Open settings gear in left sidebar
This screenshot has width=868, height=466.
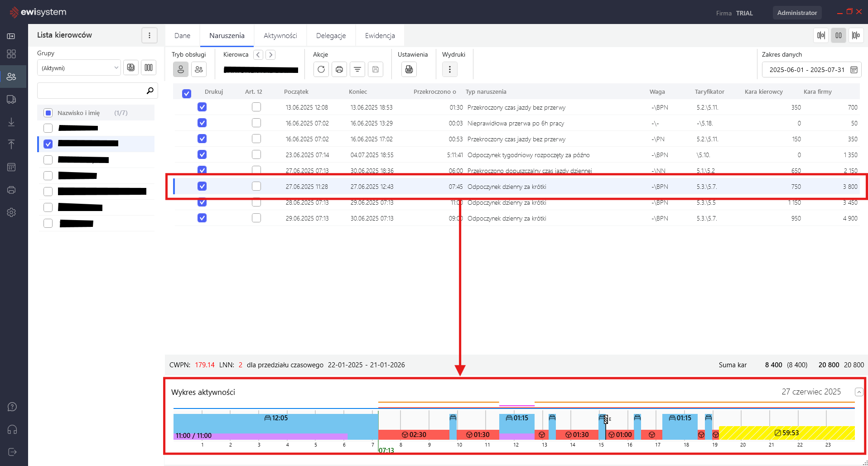point(12,212)
